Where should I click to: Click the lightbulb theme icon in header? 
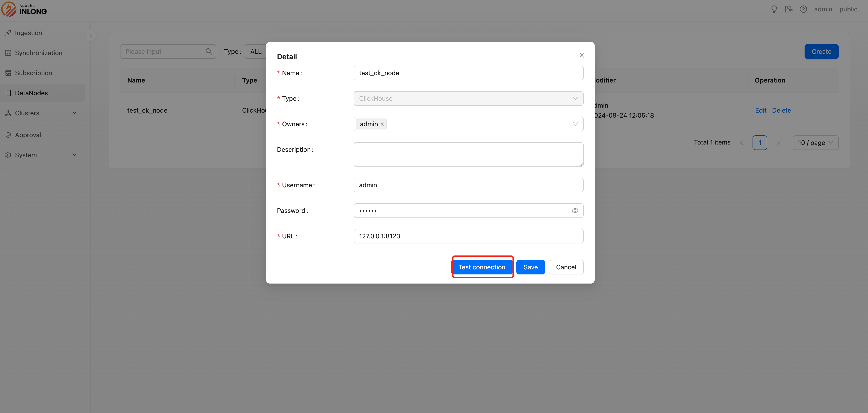[774, 9]
